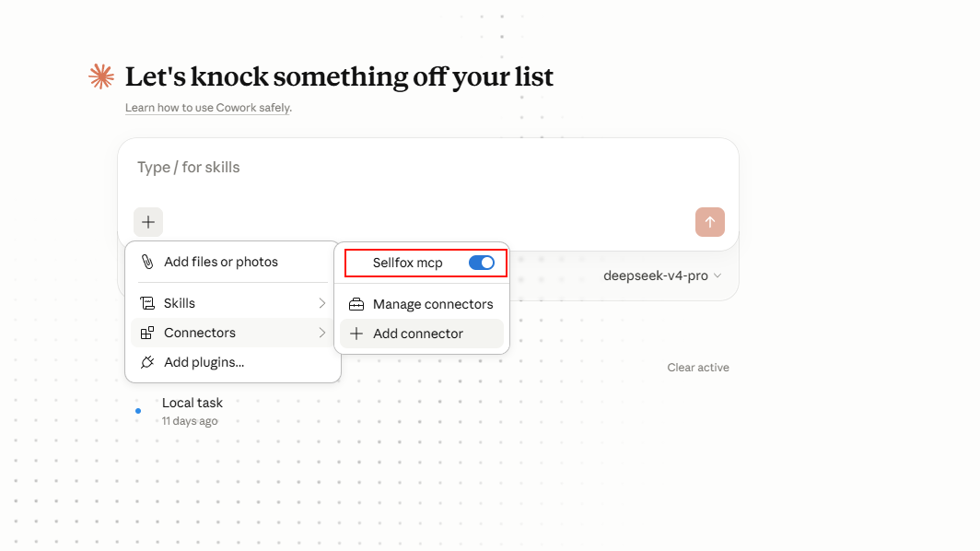Focus the Type / for skills input
Viewport: 980px width, 551px height.
(428, 168)
